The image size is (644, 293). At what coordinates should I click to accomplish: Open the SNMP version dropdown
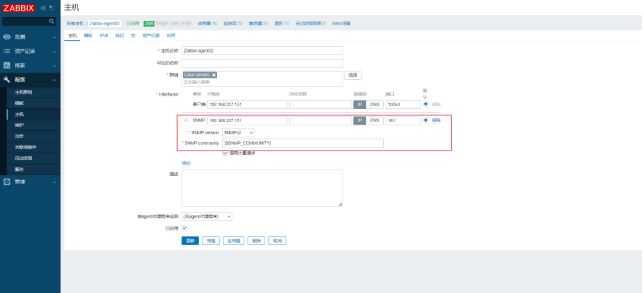[x=238, y=133]
